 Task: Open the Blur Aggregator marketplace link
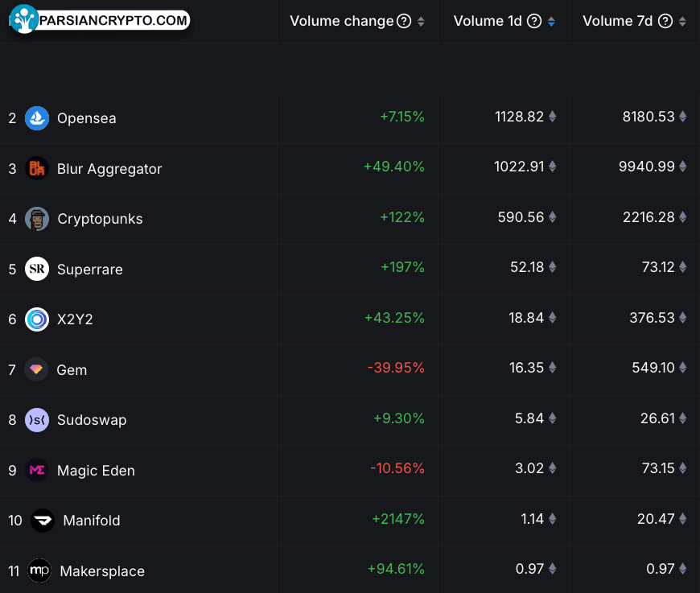[x=109, y=169]
